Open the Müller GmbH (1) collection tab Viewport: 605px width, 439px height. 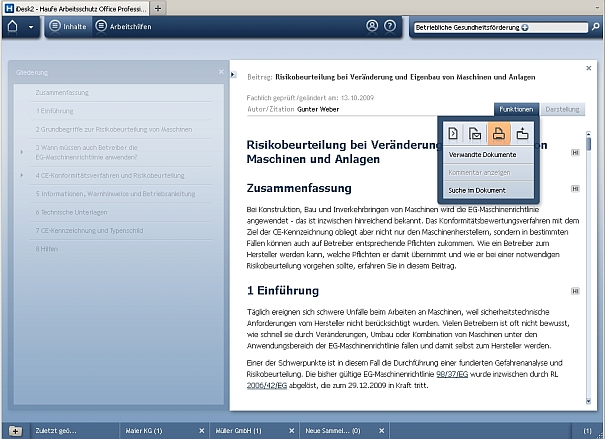(238, 431)
